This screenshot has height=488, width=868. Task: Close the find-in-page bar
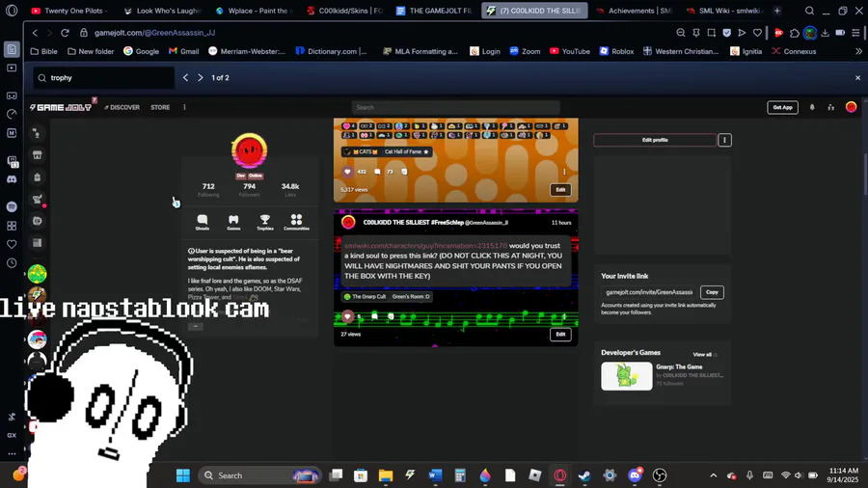[857, 78]
